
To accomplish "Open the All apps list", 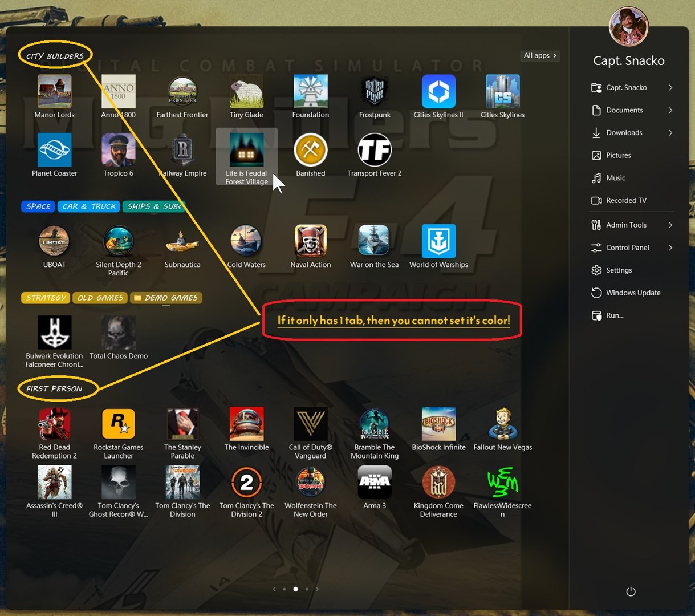I will (540, 55).
